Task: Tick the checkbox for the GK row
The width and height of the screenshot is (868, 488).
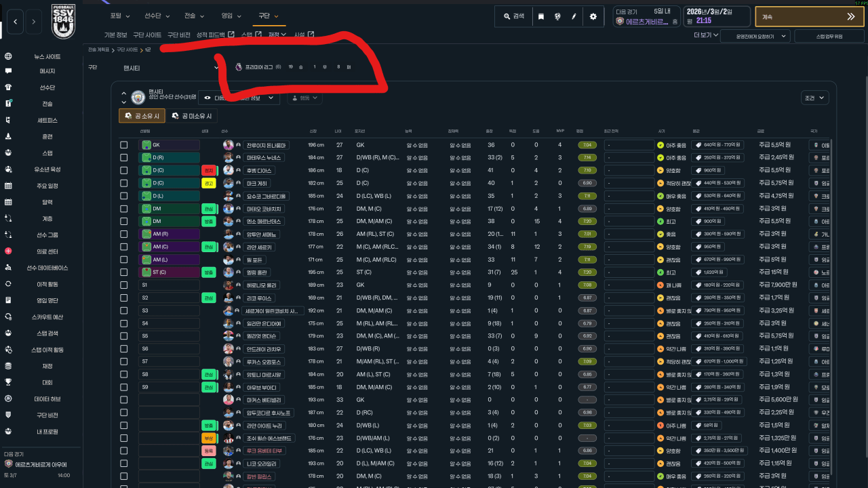Action: click(124, 145)
